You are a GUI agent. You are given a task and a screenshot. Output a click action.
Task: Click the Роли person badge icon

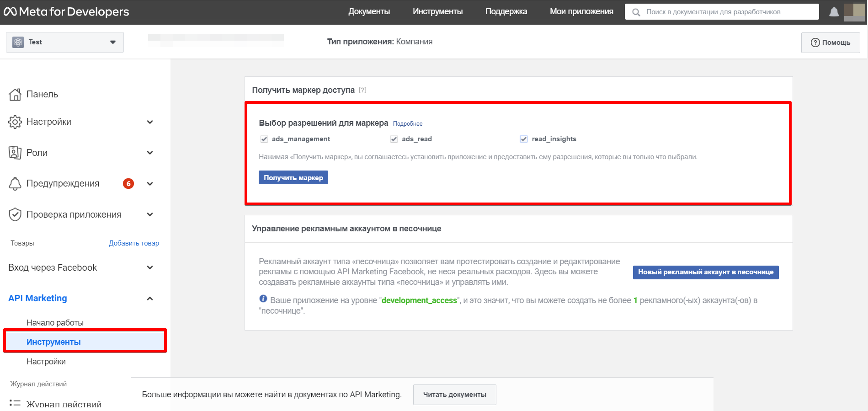15,153
